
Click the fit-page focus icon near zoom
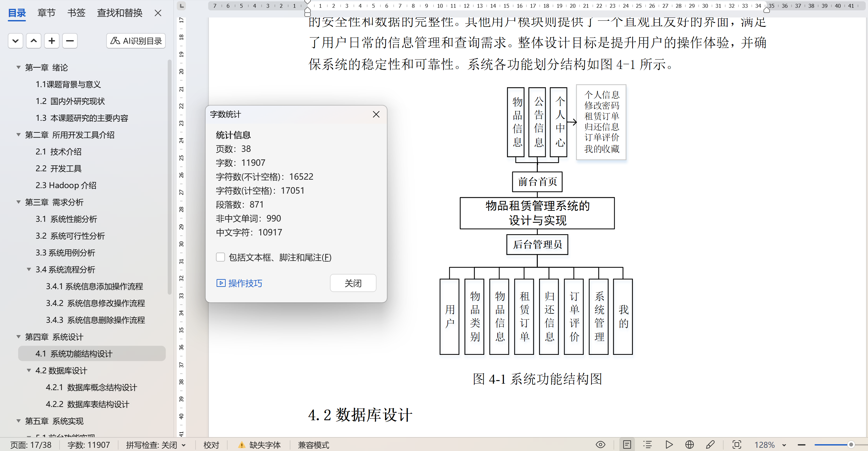(x=737, y=445)
